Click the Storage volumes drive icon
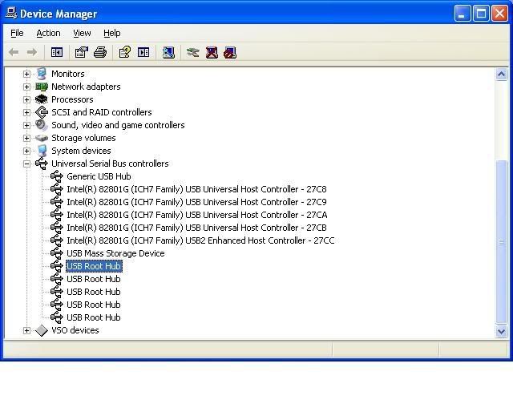Viewport: 513px width, 420px height. point(42,138)
